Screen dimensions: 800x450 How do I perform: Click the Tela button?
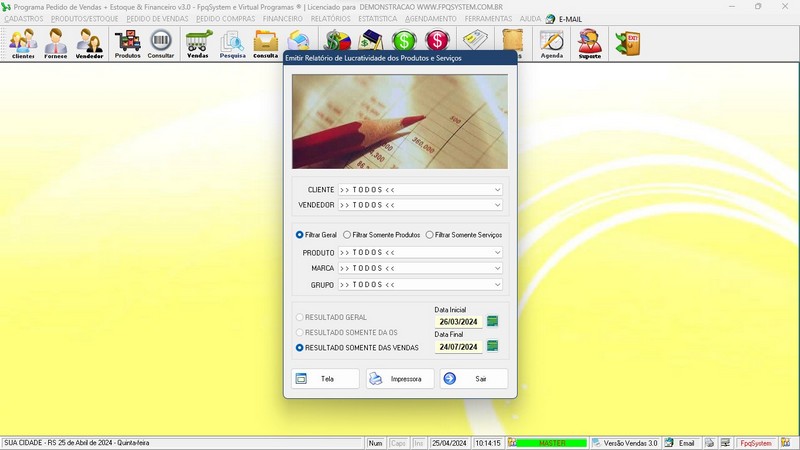[326, 379]
